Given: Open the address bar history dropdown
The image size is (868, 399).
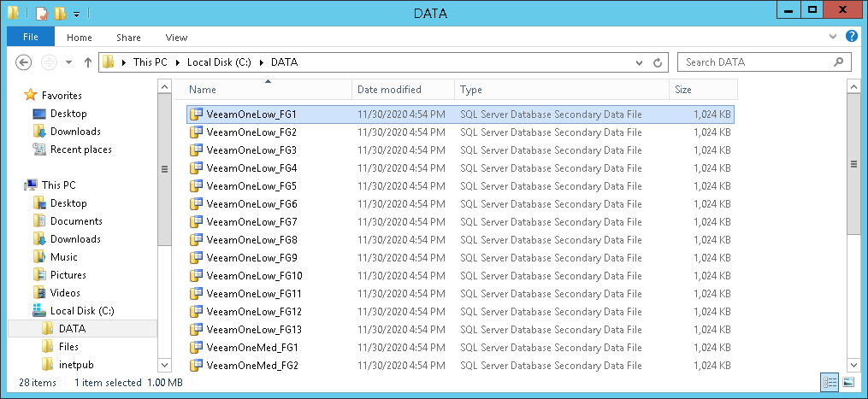Looking at the screenshot, I should click(x=639, y=62).
